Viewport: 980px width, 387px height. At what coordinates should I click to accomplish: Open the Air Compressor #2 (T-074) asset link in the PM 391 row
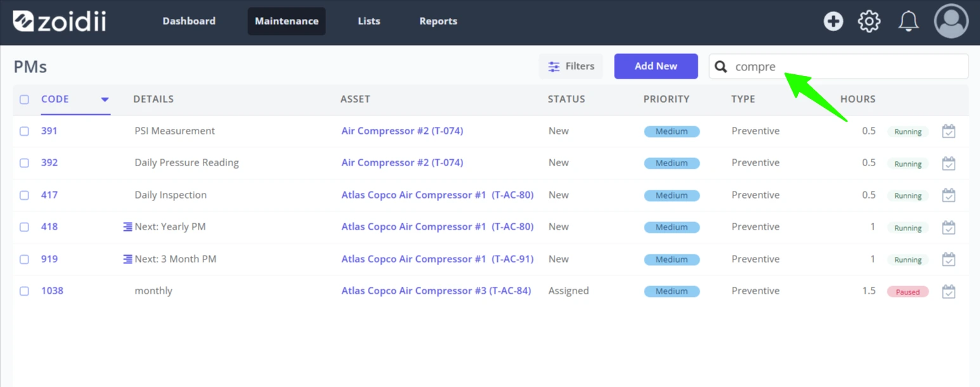click(402, 131)
